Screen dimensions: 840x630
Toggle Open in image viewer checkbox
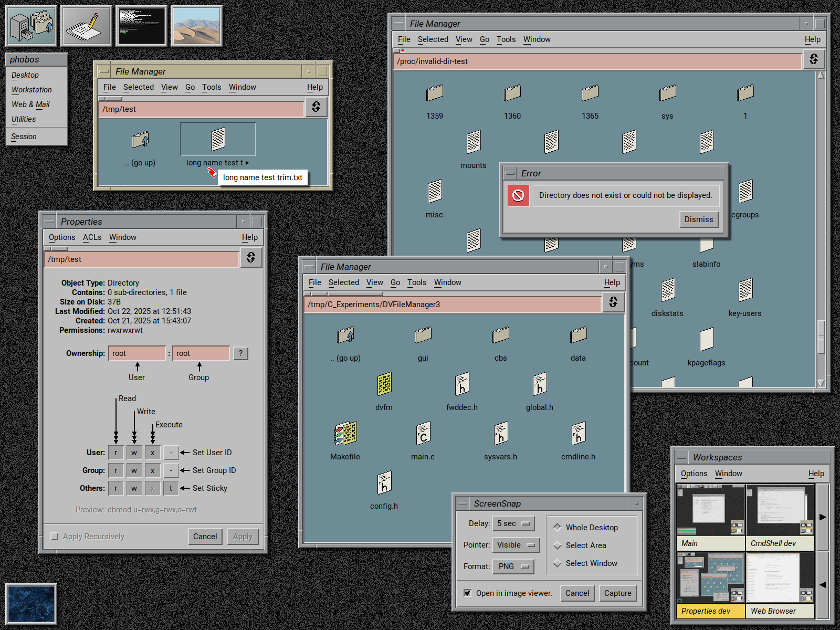pyautogui.click(x=467, y=593)
